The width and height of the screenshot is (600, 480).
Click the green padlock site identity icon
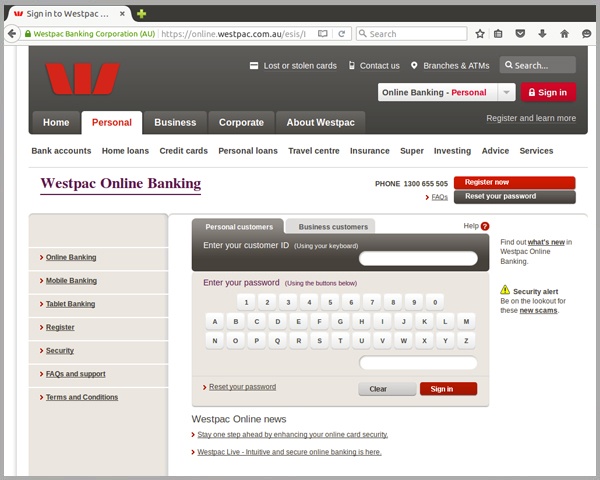point(28,34)
